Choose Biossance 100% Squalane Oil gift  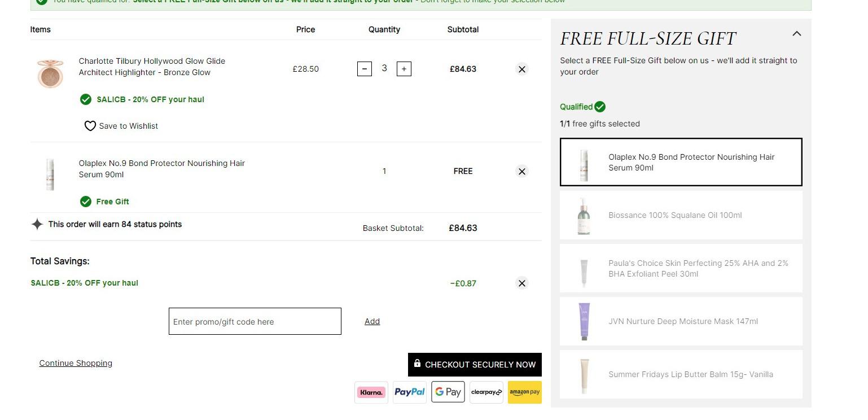(681, 215)
